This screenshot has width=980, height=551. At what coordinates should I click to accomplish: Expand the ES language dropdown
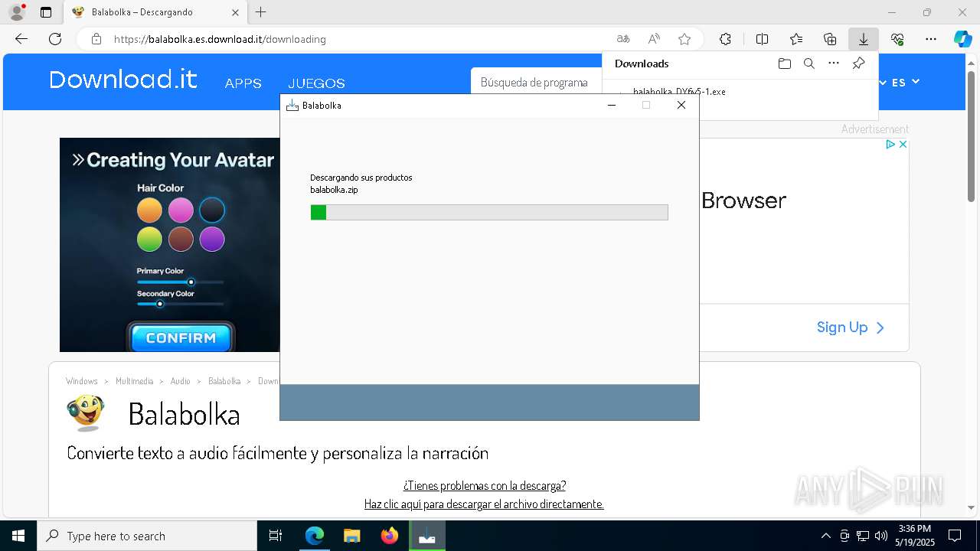point(905,82)
